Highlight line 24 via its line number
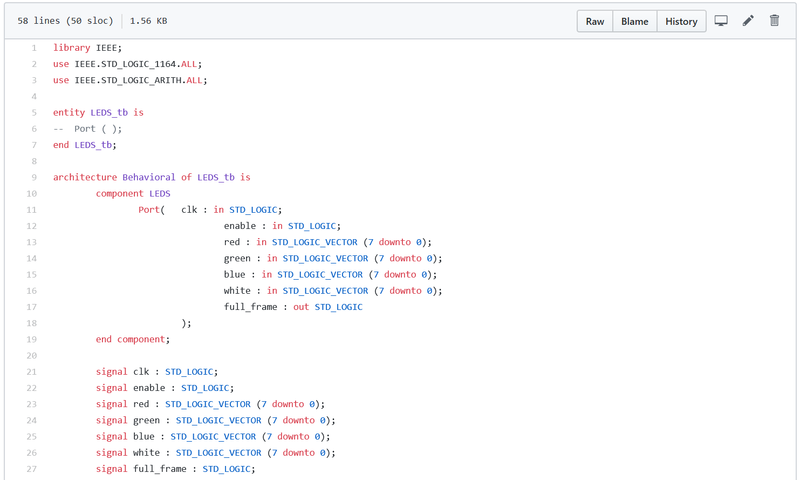Viewport: 800px width, 480px height. pos(31,420)
